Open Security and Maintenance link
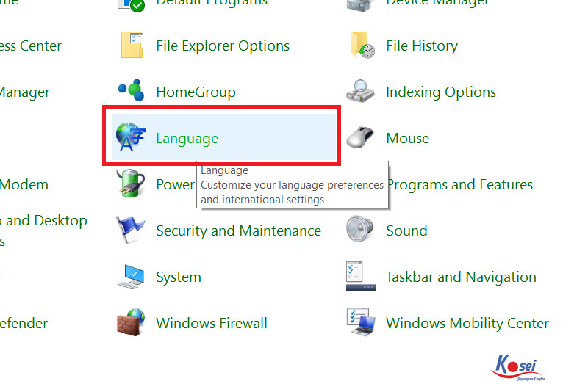This screenshot has height=392, width=563. (238, 231)
